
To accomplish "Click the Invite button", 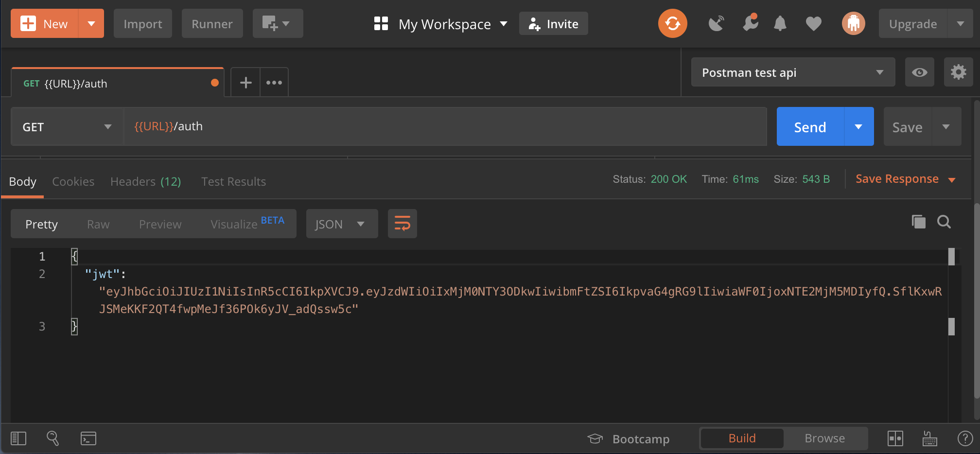I will 554,23.
